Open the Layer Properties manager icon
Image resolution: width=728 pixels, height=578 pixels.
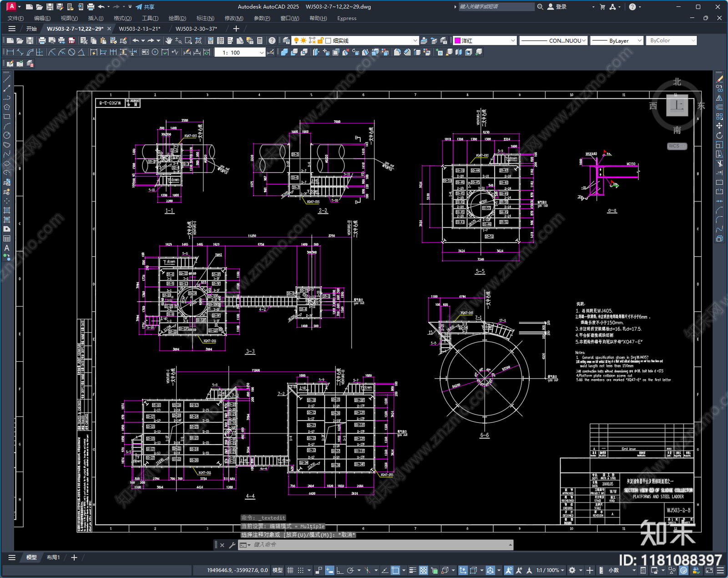tap(286, 41)
